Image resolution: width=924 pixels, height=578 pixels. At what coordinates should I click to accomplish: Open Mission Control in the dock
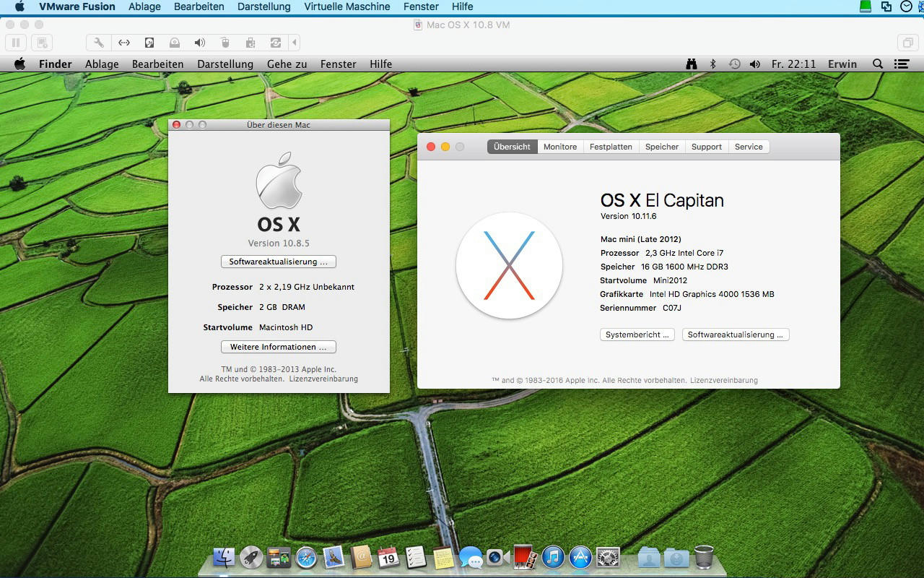[279, 557]
